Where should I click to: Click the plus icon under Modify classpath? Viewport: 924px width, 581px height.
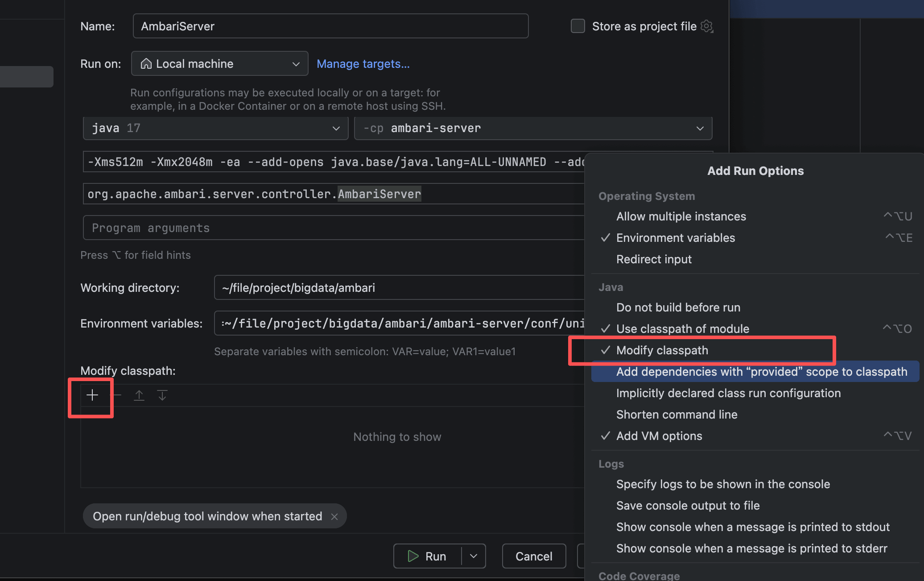(92, 395)
